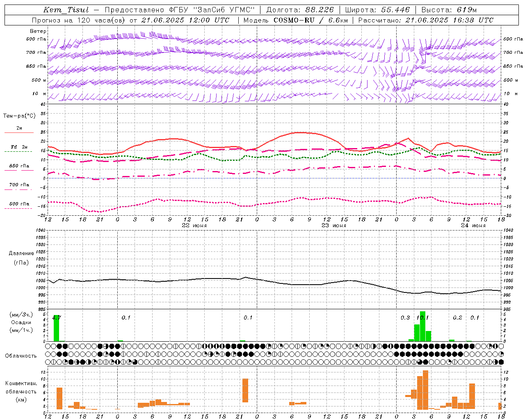Image resolution: width=525 pixels, height=420 pixels.
Task: Click the 23 июня date label
Action: tap(334, 226)
